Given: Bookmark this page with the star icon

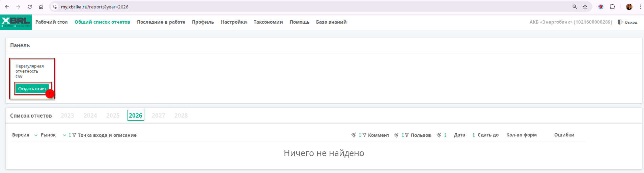Looking at the screenshot, I should 585,7.
